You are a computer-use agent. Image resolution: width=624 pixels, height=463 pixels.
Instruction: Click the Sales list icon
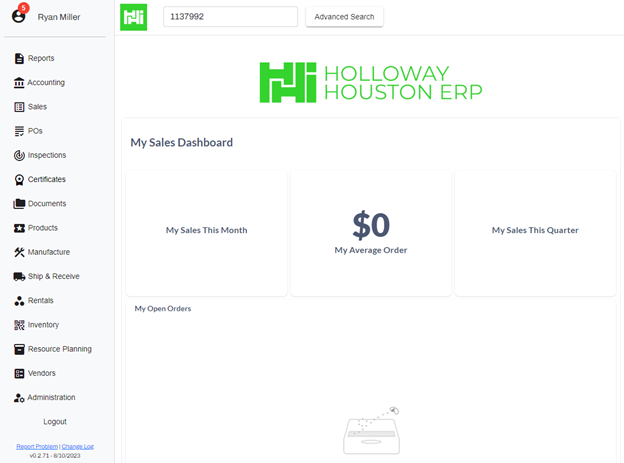tap(19, 107)
